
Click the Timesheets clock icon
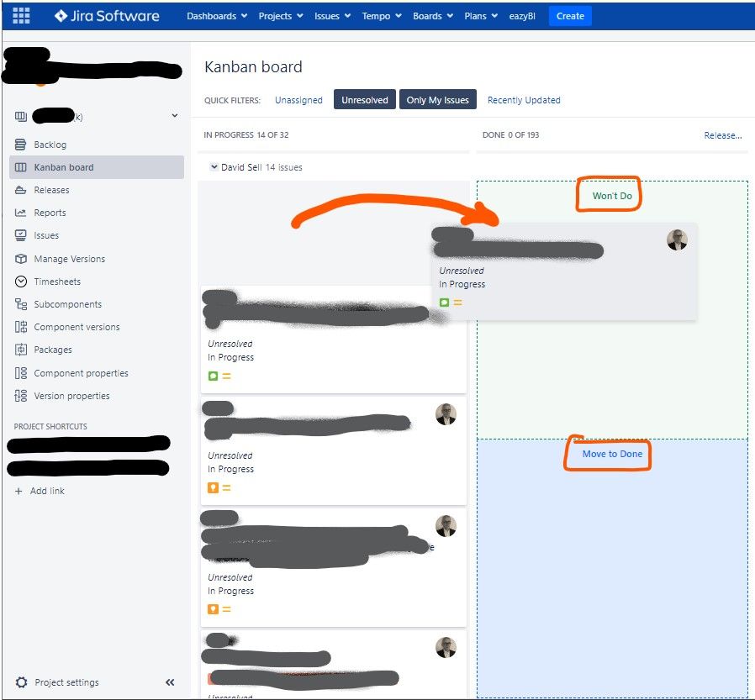pyautogui.click(x=21, y=282)
